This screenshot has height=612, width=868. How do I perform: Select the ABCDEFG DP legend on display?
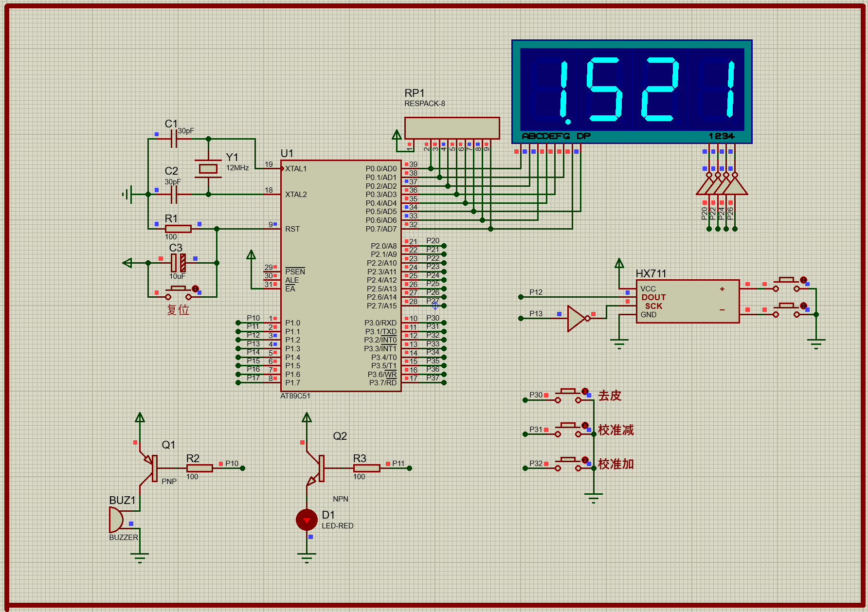tap(556, 136)
